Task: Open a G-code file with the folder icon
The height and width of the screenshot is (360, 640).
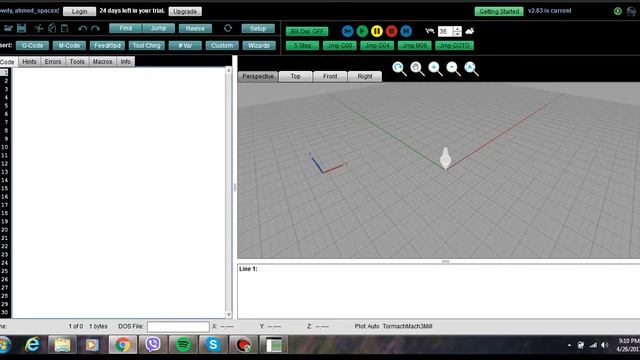Action: [x=8, y=28]
